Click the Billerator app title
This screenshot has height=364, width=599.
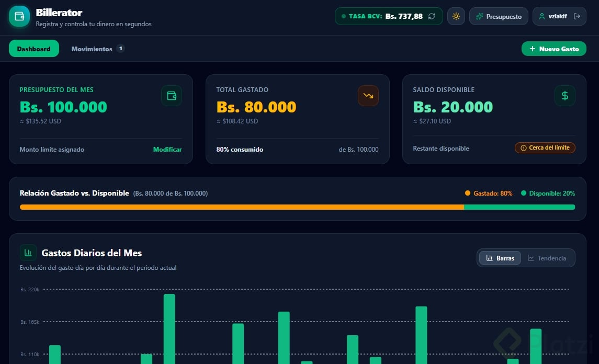coord(59,13)
